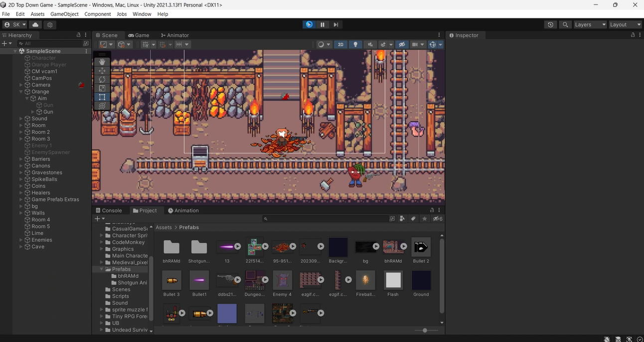Select the Rect Transform tool
The height and width of the screenshot is (342, 644).
click(x=102, y=97)
